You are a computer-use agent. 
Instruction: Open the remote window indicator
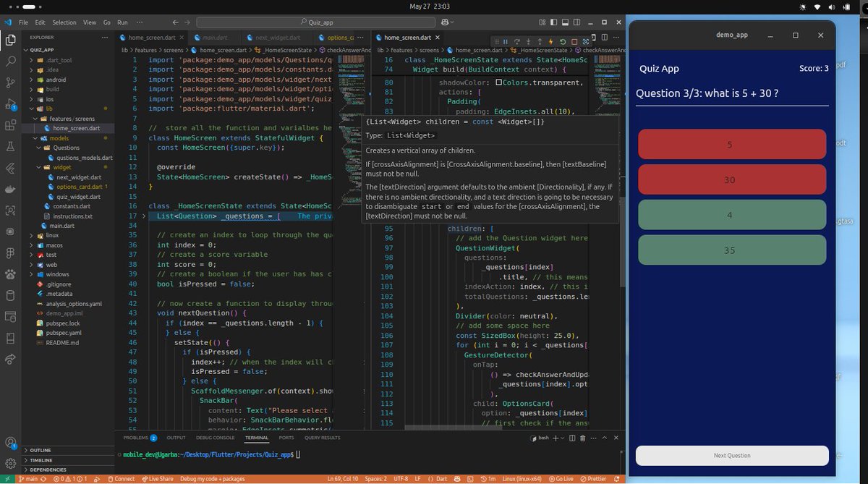coord(9,479)
